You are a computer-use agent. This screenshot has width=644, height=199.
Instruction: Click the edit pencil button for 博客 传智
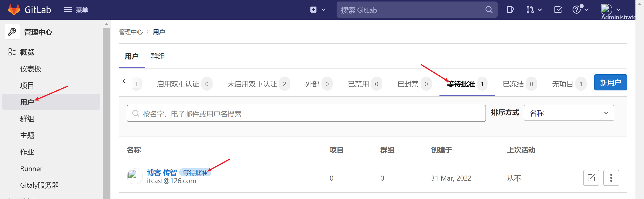pyautogui.click(x=591, y=178)
